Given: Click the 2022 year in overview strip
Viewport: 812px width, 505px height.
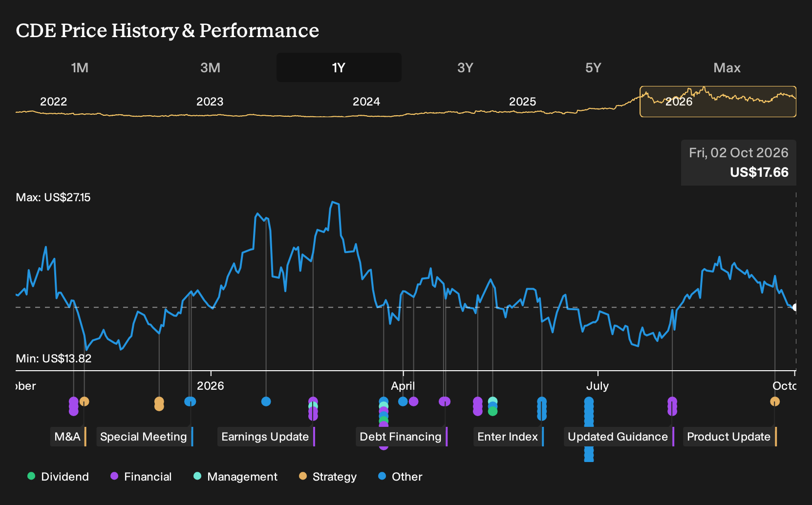Looking at the screenshot, I should [x=53, y=102].
